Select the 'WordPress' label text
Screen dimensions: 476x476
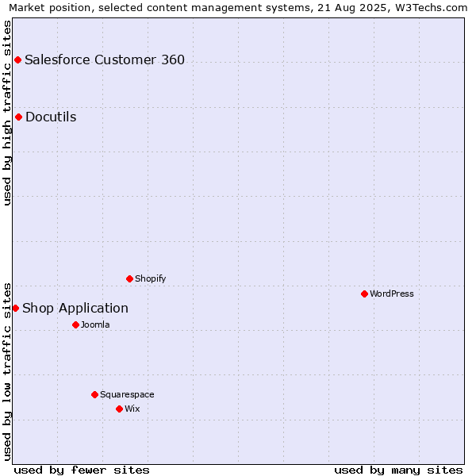click(x=392, y=294)
